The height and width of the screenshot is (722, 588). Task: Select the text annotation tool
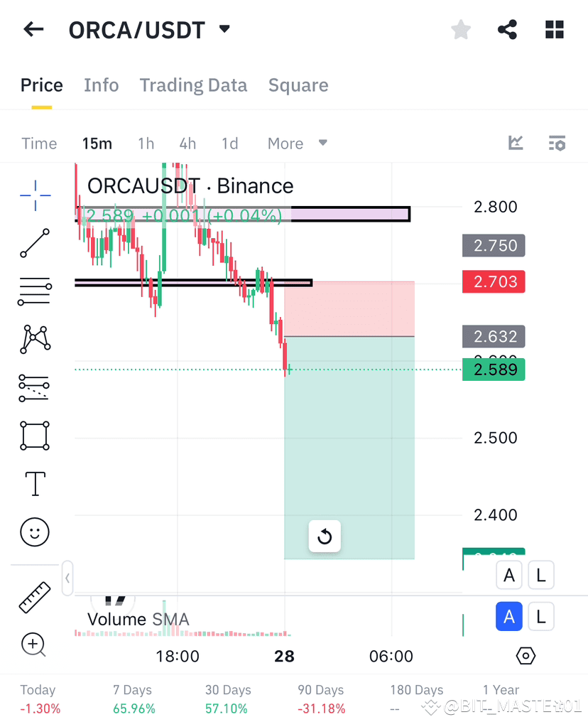pyautogui.click(x=33, y=483)
